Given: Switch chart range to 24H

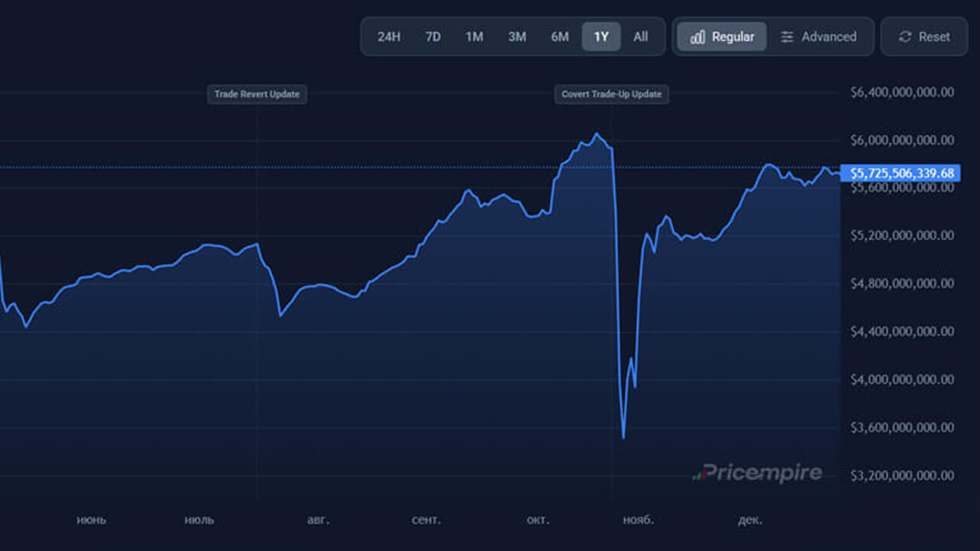Looking at the screenshot, I should click(x=389, y=37).
